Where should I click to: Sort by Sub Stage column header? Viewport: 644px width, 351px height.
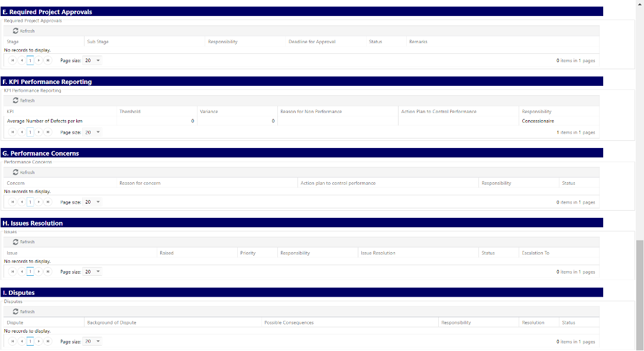(x=98, y=41)
